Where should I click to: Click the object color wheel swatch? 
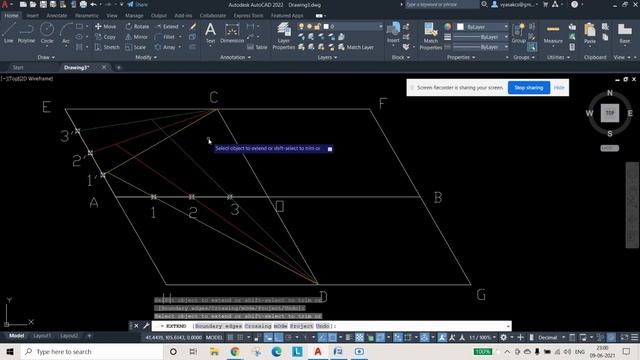point(448,27)
